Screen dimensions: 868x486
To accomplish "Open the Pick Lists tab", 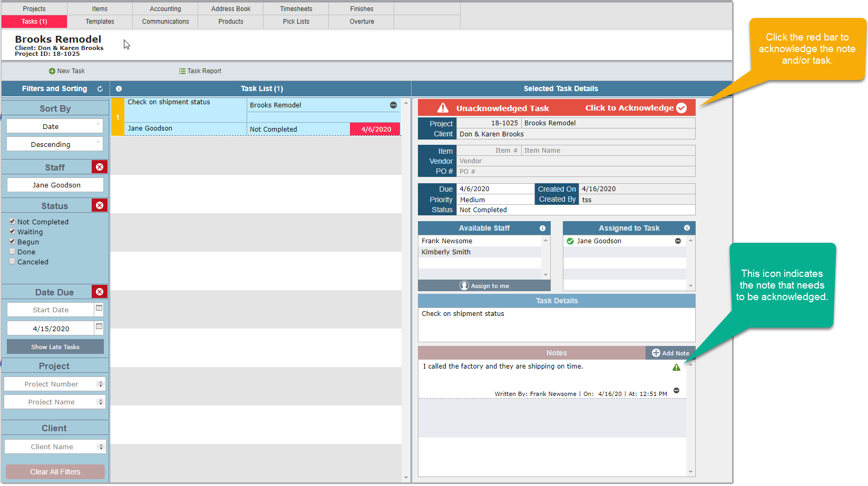I will (x=296, y=22).
